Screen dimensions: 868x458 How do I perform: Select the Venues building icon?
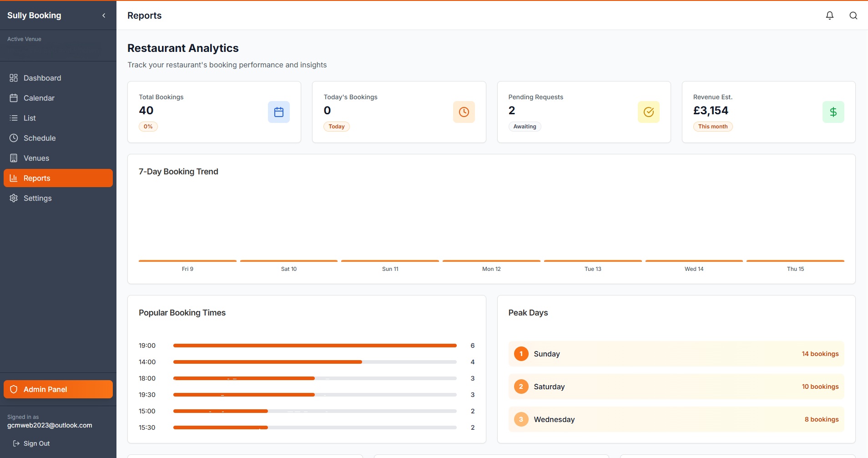(13, 158)
